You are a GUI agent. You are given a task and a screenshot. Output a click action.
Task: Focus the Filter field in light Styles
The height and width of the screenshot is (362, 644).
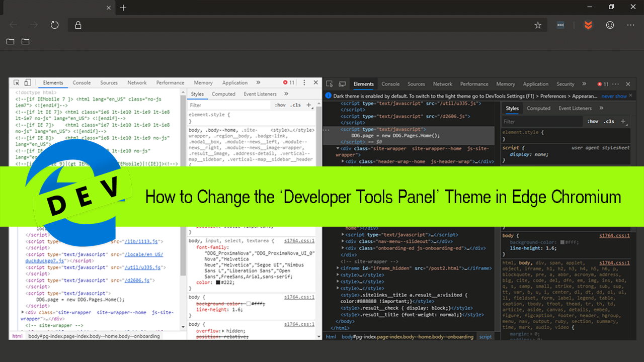pyautogui.click(x=230, y=105)
